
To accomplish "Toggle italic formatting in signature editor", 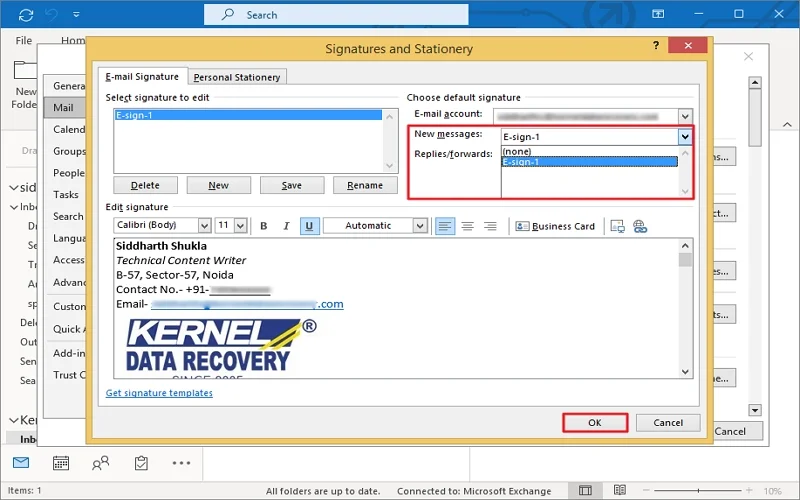I will tap(287, 226).
